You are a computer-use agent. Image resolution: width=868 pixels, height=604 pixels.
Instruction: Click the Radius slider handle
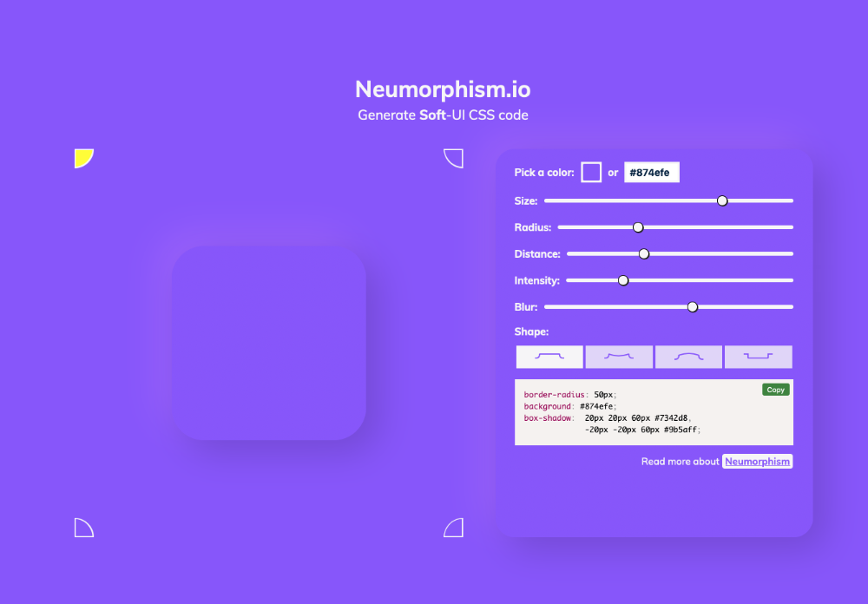tap(638, 227)
